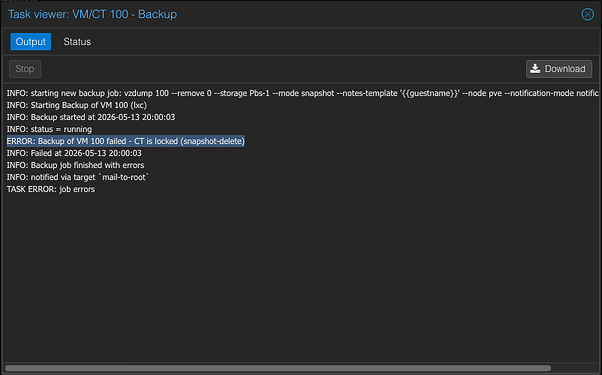Click the 'starting new backup job' log line
Image resolution: width=602 pixels, height=375 pixels.
pos(303,93)
